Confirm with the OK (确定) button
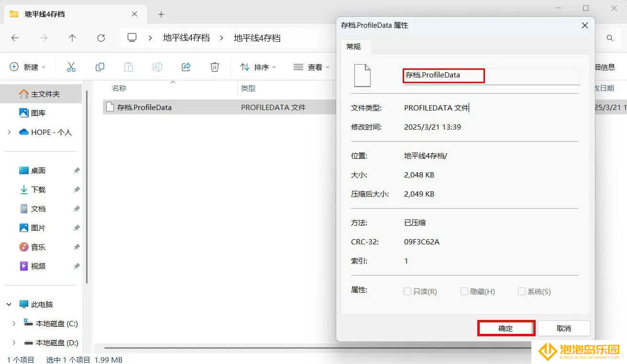Viewport: 627px width, 364px height. [506, 328]
